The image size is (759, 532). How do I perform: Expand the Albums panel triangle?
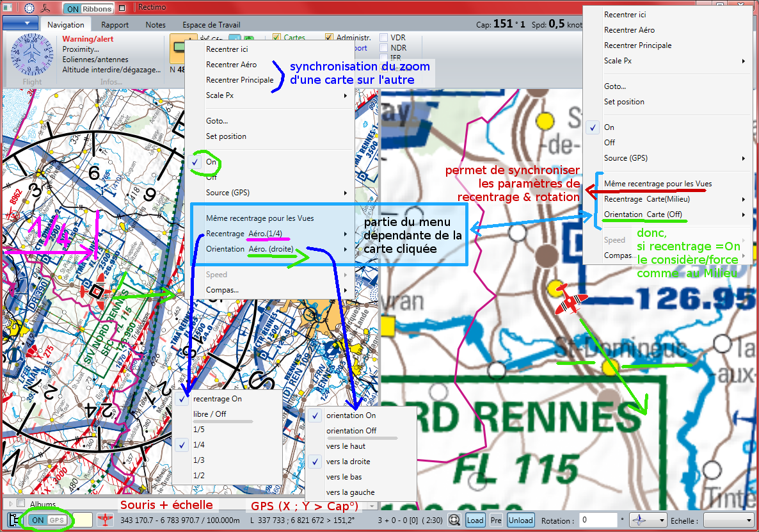(x=10, y=503)
